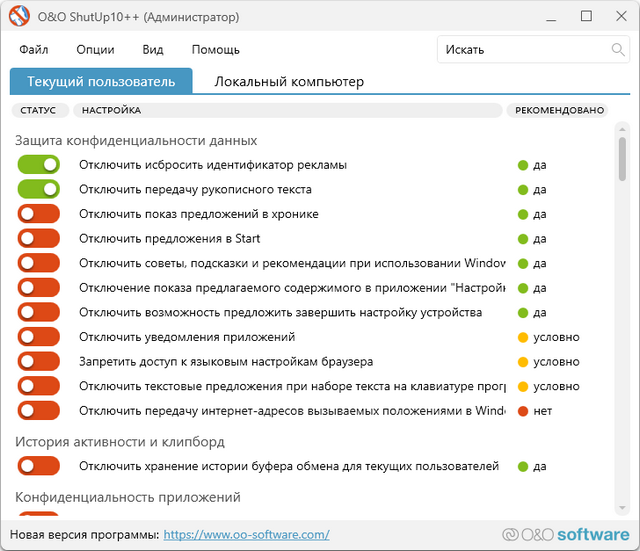Enable the clipboard history storage toggle
The width and height of the screenshot is (640, 551).
(38, 466)
